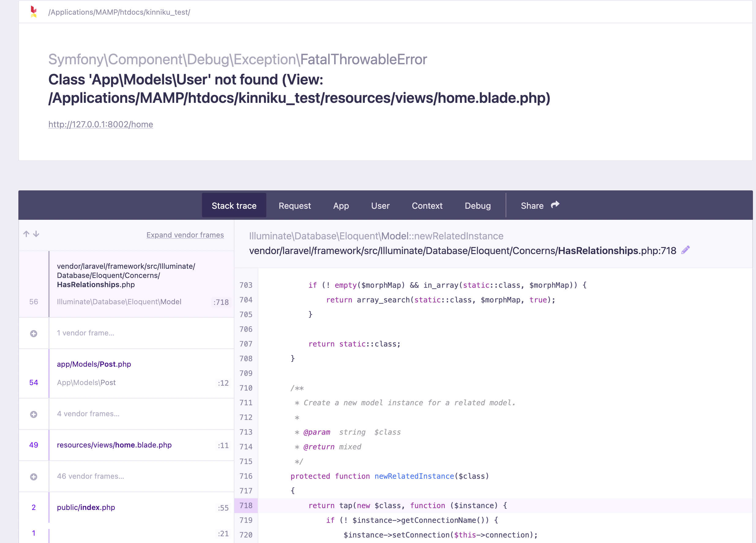Click the Share arrow icon
Viewport: 756px width, 543px height.
pyautogui.click(x=555, y=205)
